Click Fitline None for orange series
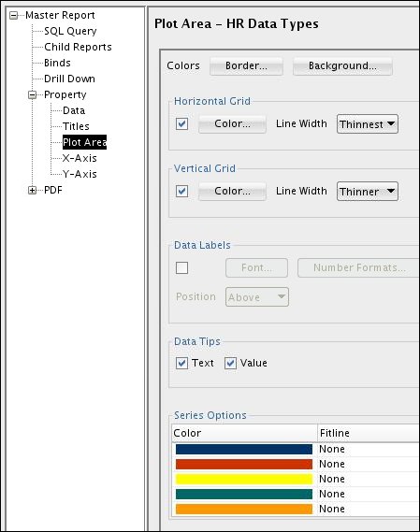Screen dimensions: 420x532 [369, 509]
